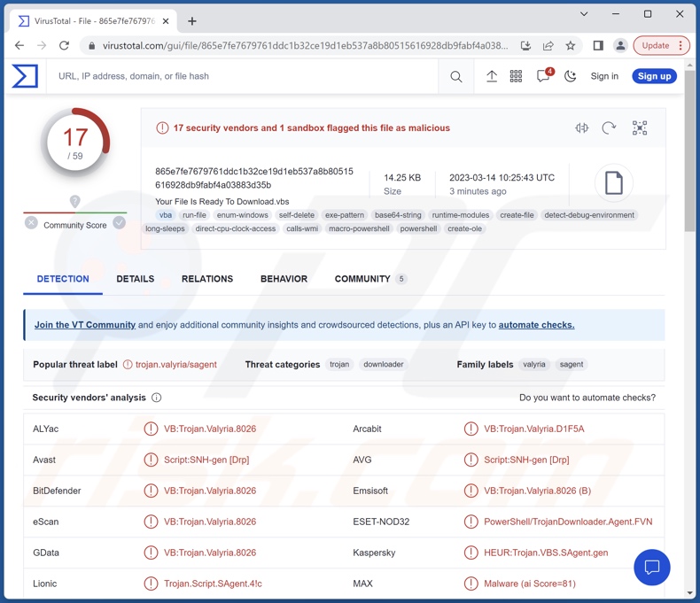Toggle dark mode moon icon
700x603 pixels.
pyautogui.click(x=570, y=76)
